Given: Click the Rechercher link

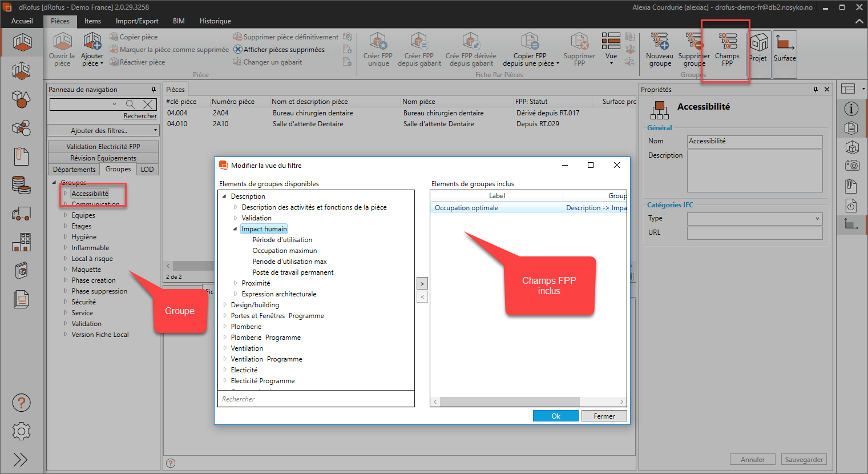Looking at the screenshot, I should coord(140,116).
